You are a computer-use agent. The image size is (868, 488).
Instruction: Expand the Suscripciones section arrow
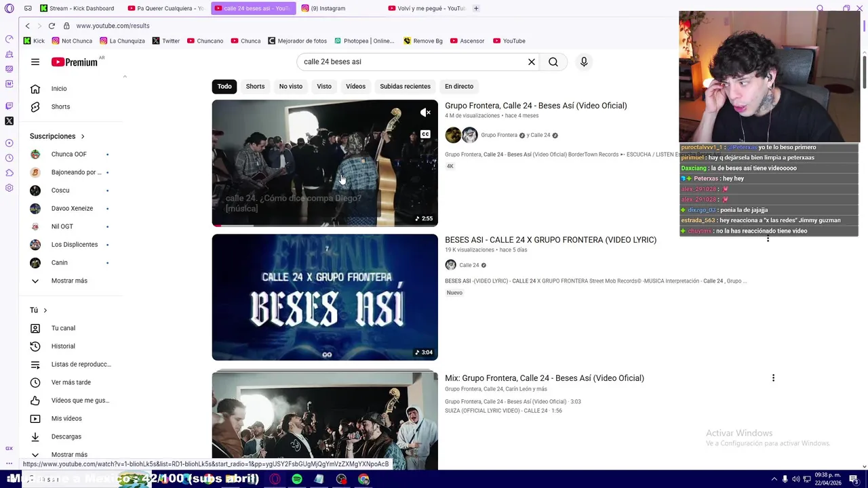point(83,136)
